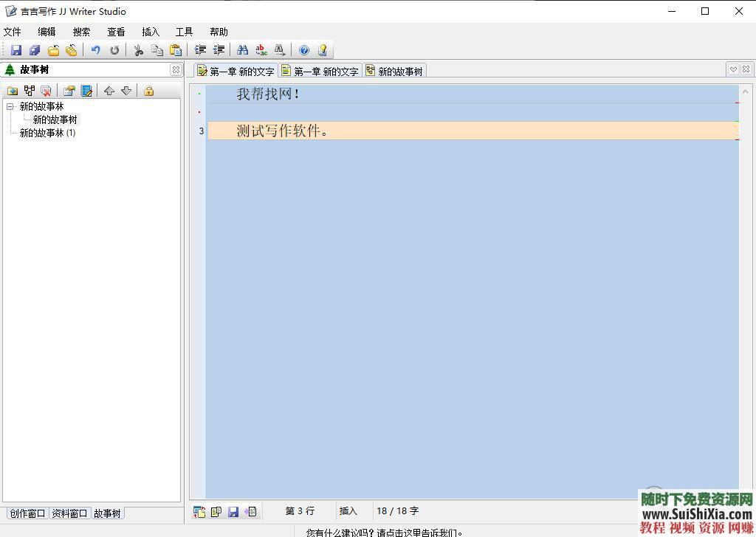Click the Help question mark icon
This screenshot has width=756, height=537.
(x=303, y=49)
